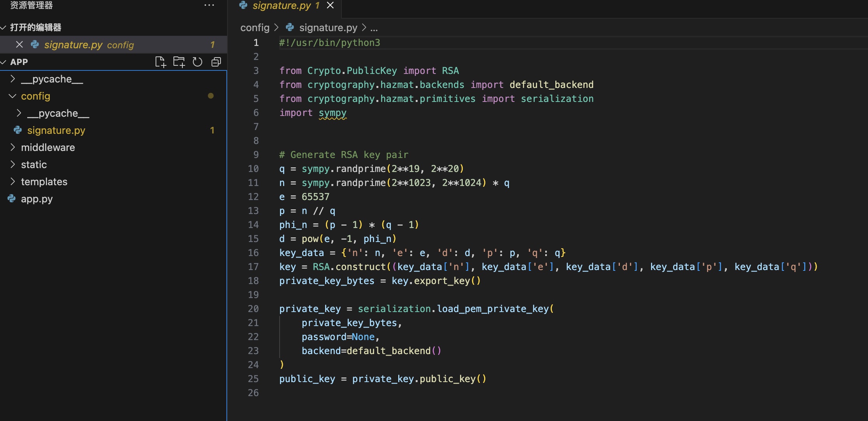
Task: Open app.py from the file tree
Action: 37,199
